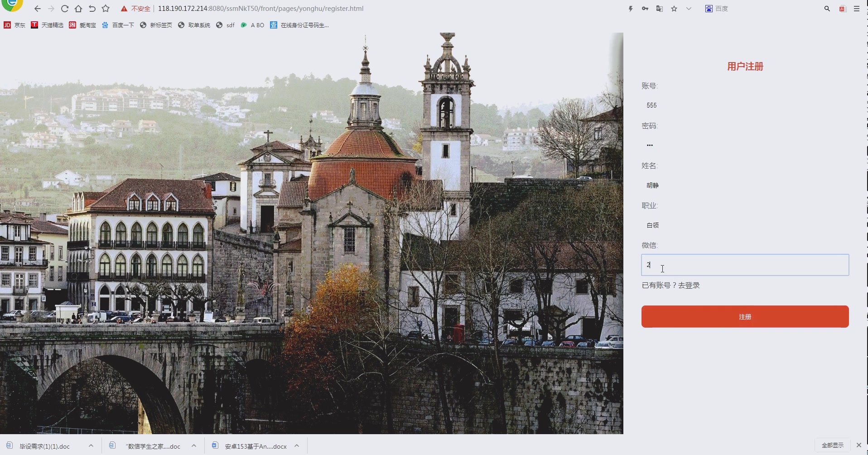Click the 用户注册 heading text
The image size is (868, 455).
click(745, 67)
